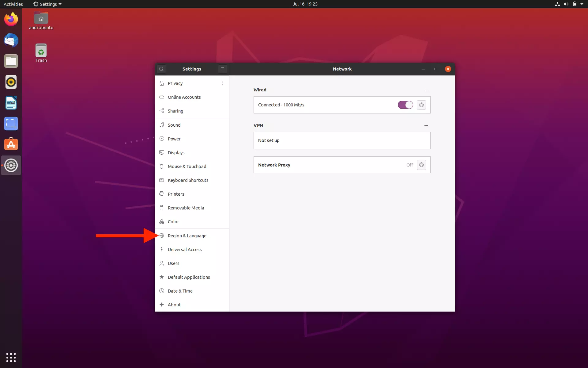Viewport: 588px width, 368px height.
Task: Add a new VPN connection
Action: click(x=426, y=125)
